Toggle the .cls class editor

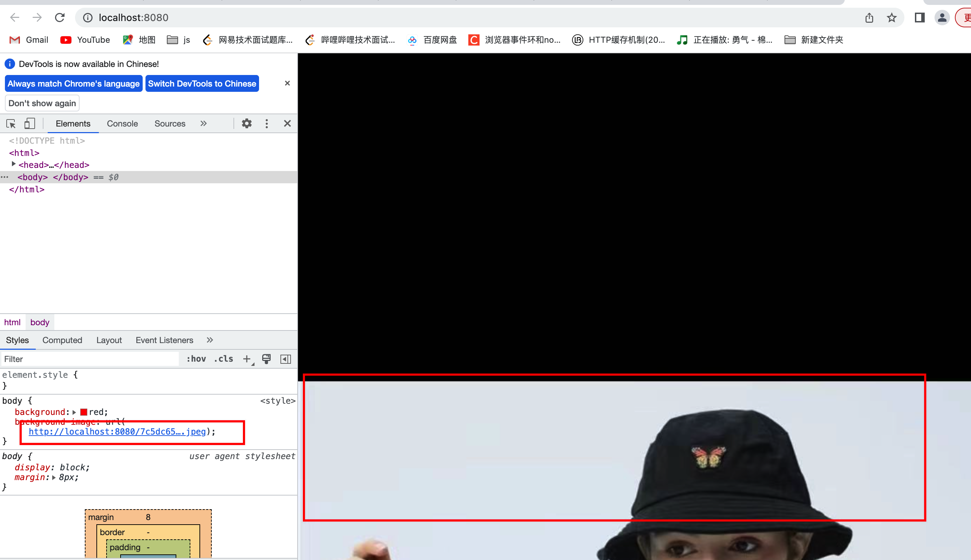[x=224, y=359]
